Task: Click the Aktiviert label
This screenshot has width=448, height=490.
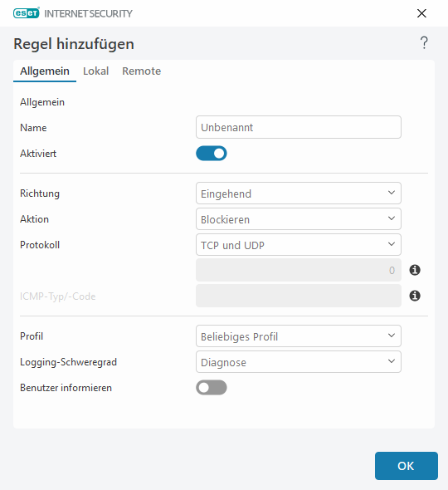Action: click(x=38, y=154)
